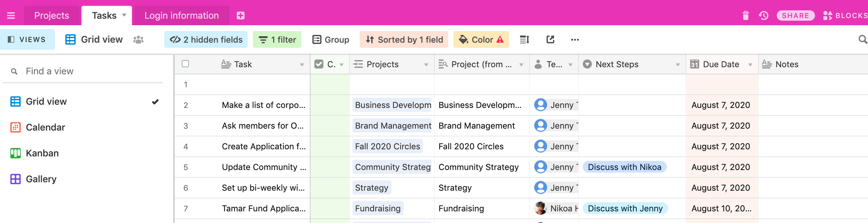The image size is (868, 223).
Task: Open the Group options
Action: (x=331, y=39)
